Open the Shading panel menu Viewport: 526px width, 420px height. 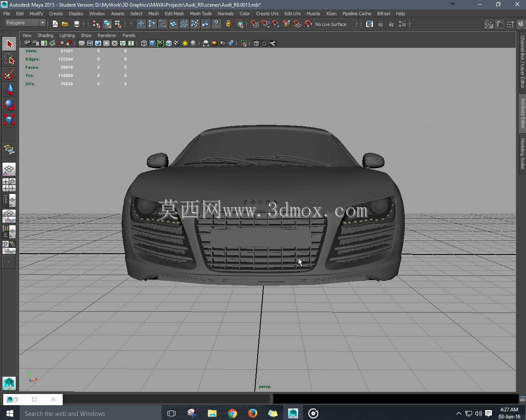click(x=45, y=35)
